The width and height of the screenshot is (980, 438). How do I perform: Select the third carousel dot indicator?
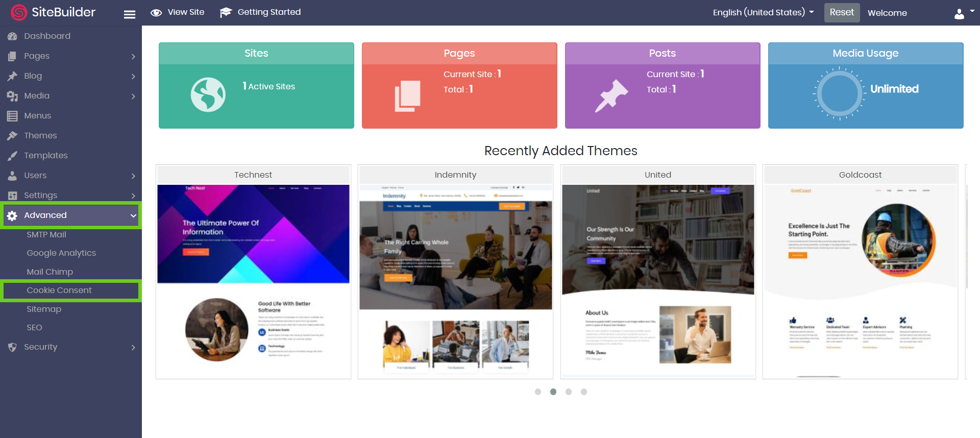click(x=569, y=392)
